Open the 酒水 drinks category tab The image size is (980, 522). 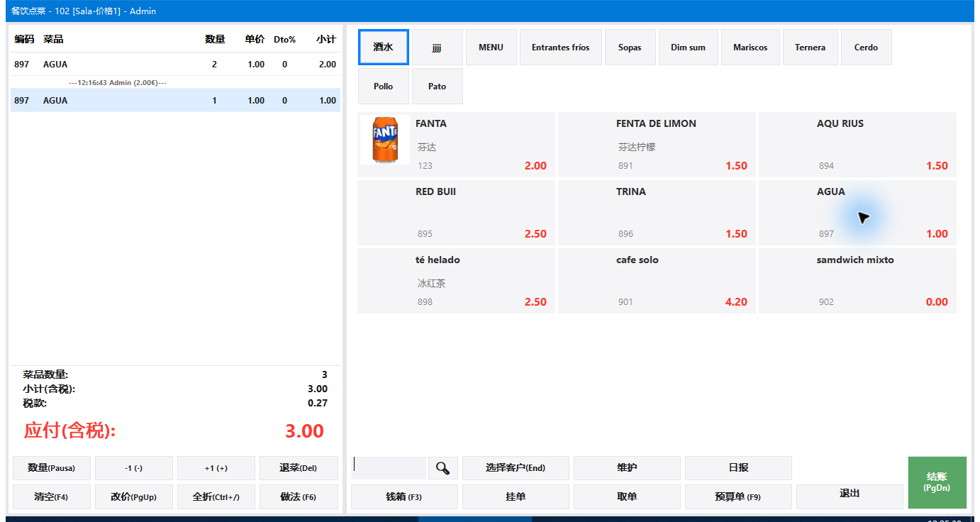[384, 48]
